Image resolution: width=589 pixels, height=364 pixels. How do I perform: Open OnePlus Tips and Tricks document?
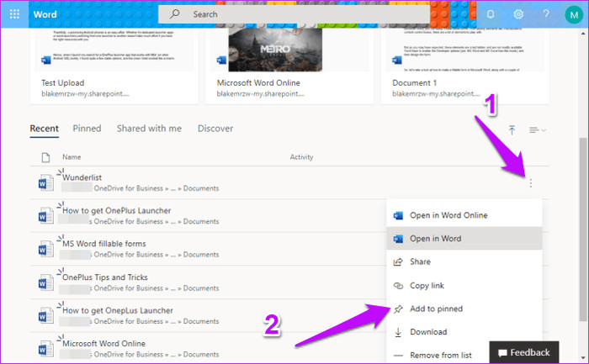tap(105, 277)
